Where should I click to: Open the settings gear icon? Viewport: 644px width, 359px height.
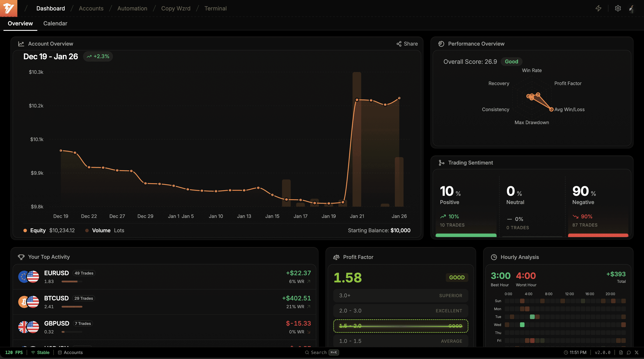point(618,8)
